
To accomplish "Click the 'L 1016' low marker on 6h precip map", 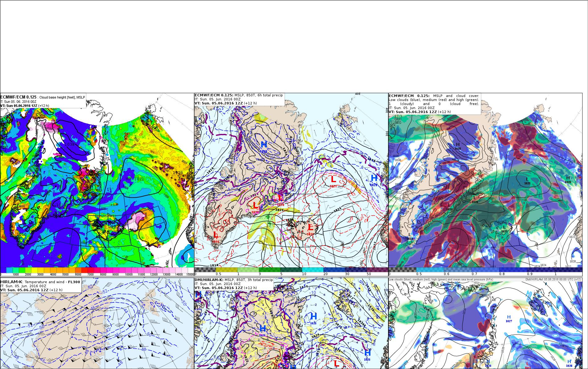I will point(215,238).
